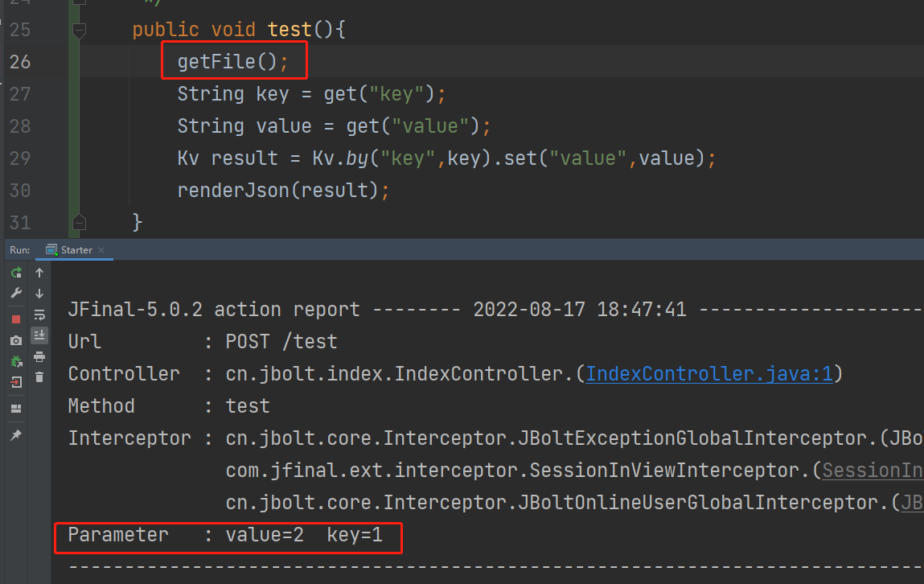
Task: Clear all console output with trash icon
Action: [39, 377]
